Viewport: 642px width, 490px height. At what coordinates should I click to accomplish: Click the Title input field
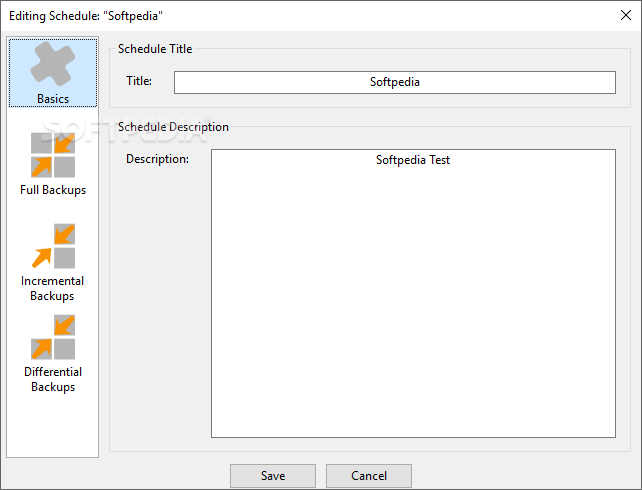click(x=395, y=82)
